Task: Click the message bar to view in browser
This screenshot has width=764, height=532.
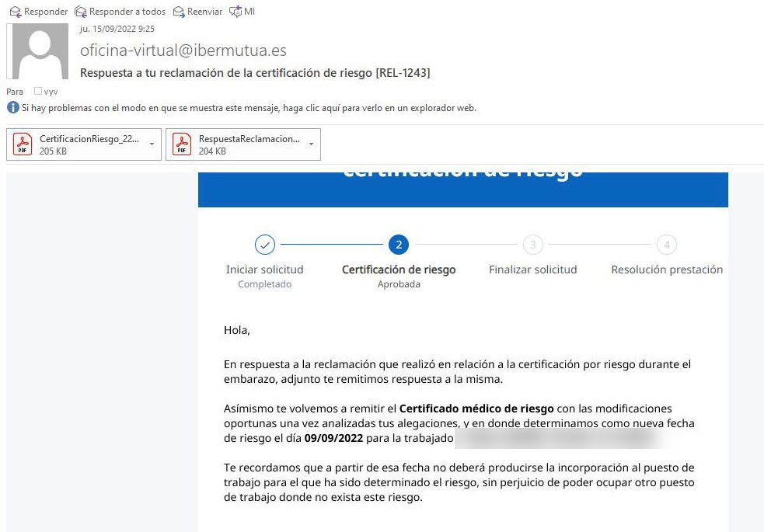Action: 249,108
